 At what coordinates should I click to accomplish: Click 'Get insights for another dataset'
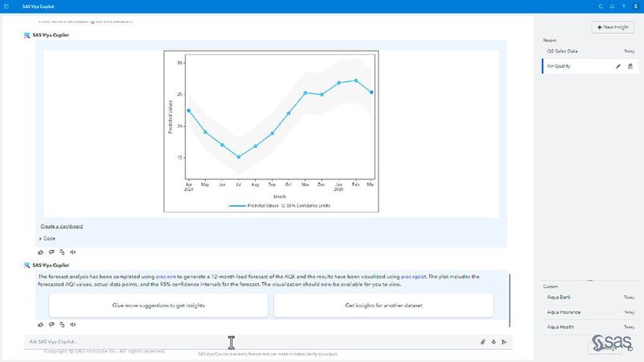(384, 306)
